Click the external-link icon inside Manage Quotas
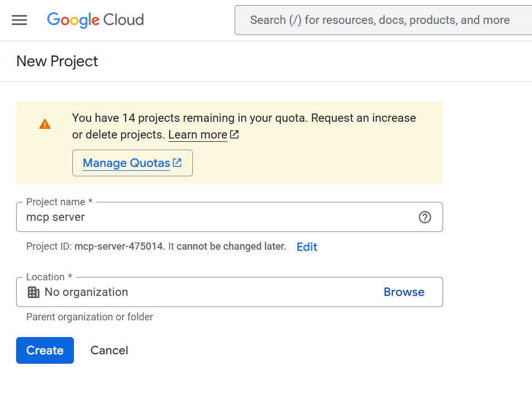The width and height of the screenshot is (532, 396). point(177,163)
